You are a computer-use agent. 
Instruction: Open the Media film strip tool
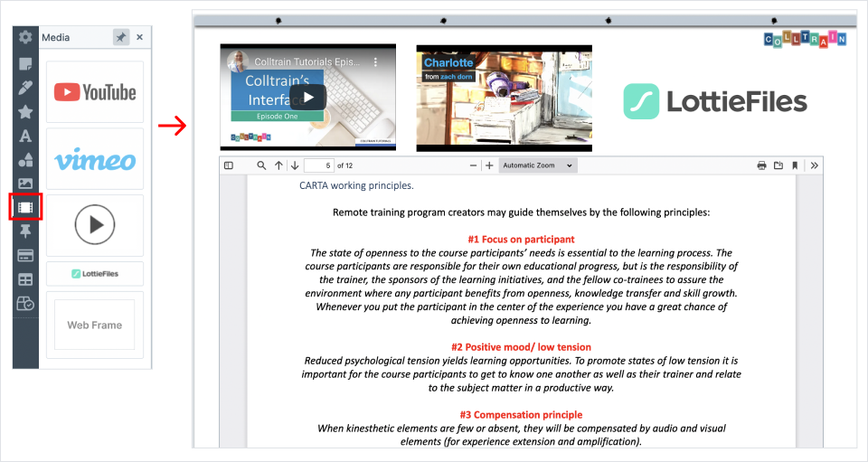tap(25, 207)
